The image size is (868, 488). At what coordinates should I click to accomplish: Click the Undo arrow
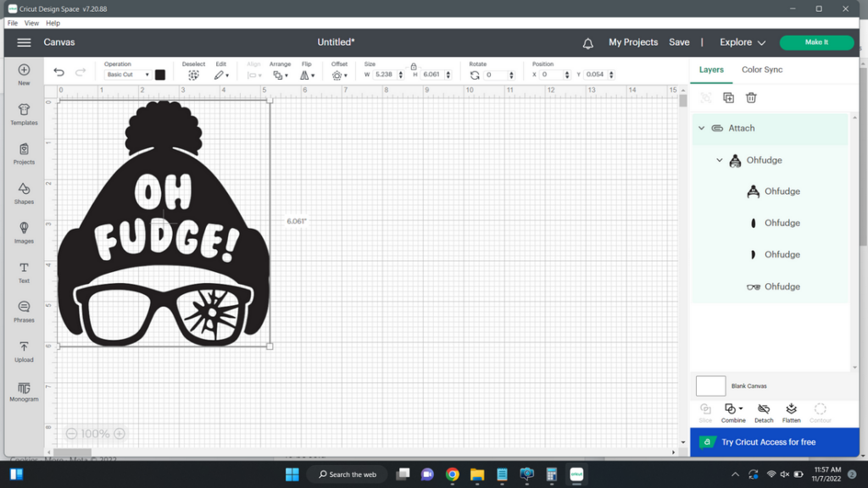coord(58,73)
